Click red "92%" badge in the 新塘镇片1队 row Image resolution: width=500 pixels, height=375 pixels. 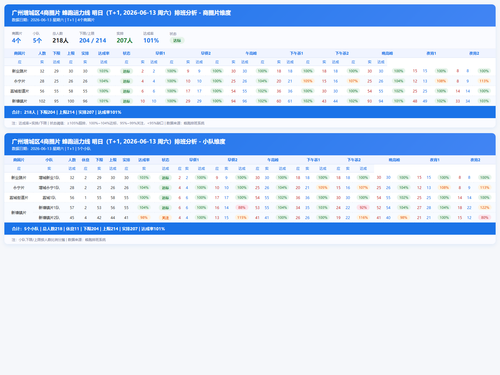pos(363,208)
